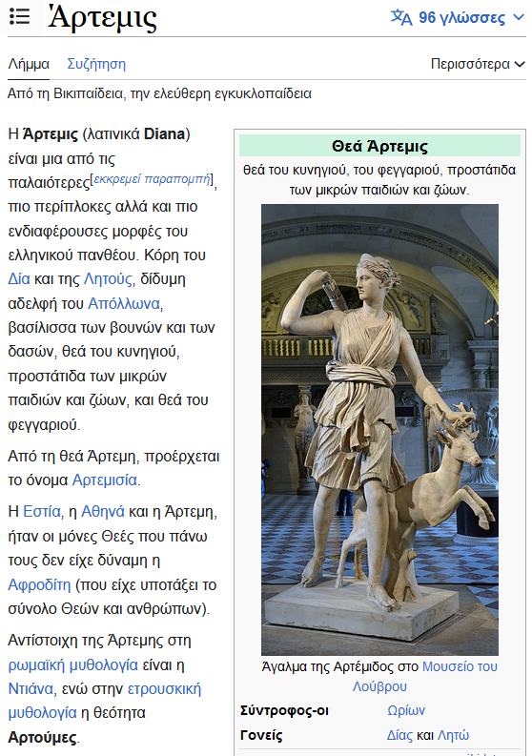
Task: Open the Artemis statue image
Action: click(379, 430)
